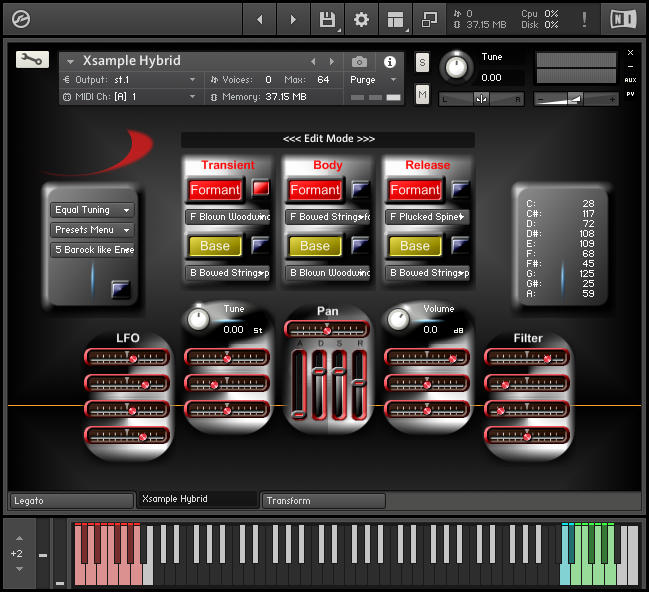Image resolution: width=649 pixels, height=592 pixels.
Task: Open the F Plucked Spinet dropdown under Release
Action: pos(428,217)
